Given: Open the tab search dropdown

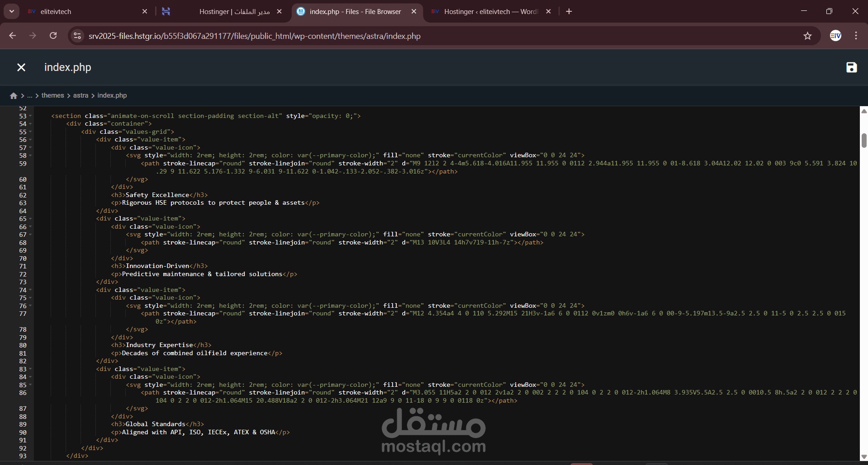Looking at the screenshot, I should pos(12,11).
